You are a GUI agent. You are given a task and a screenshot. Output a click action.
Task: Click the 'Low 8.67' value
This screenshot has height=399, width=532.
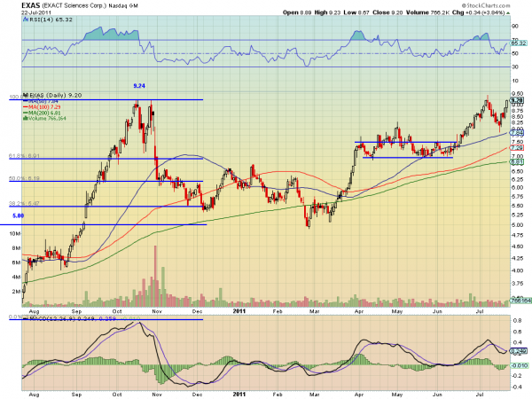click(x=356, y=12)
